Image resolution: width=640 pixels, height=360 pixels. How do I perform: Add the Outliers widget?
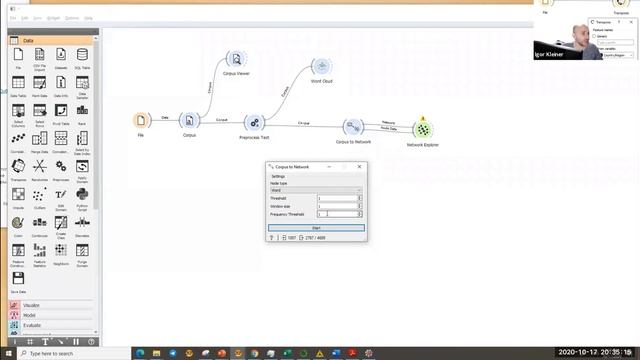coord(40,198)
